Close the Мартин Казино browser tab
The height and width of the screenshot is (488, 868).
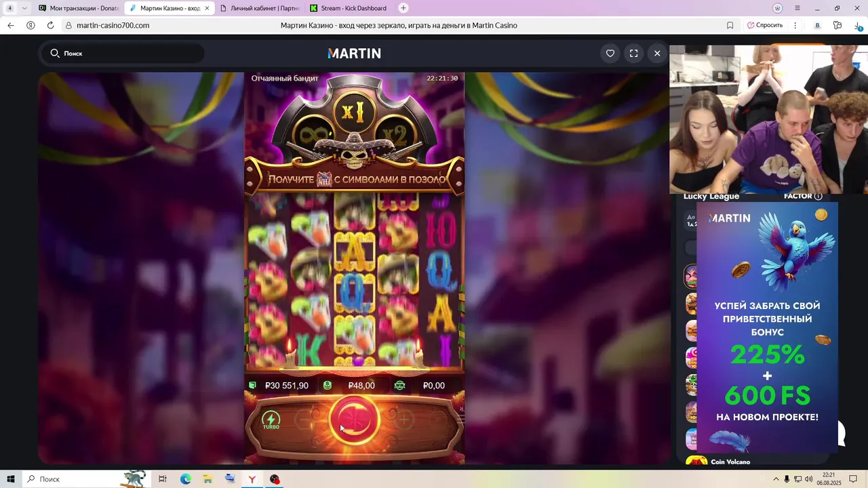click(x=206, y=8)
